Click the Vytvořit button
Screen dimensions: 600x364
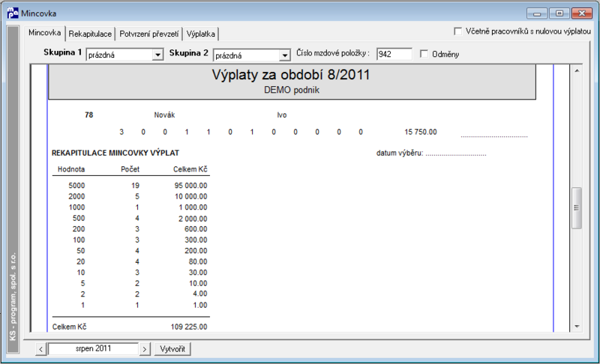[x=172, y=349]
